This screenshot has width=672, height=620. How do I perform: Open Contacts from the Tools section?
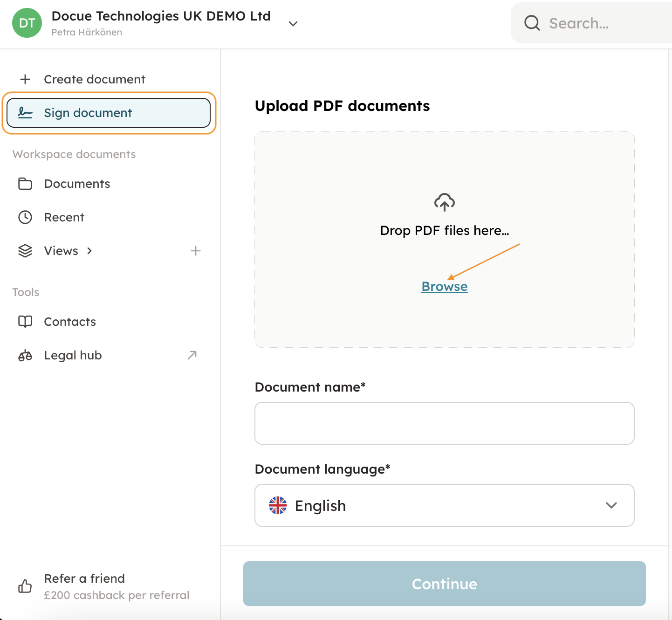pyautogui.click(x=70, y=322)
